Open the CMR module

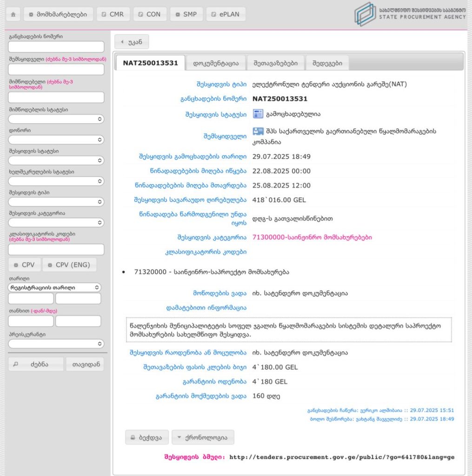tap(113, 14)
